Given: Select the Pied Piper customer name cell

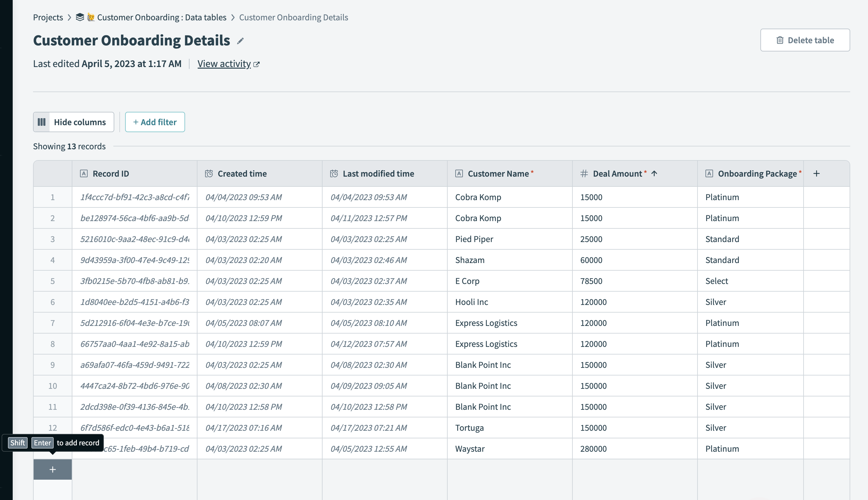Looking at the screenshot, I should (x=510, y=239).
